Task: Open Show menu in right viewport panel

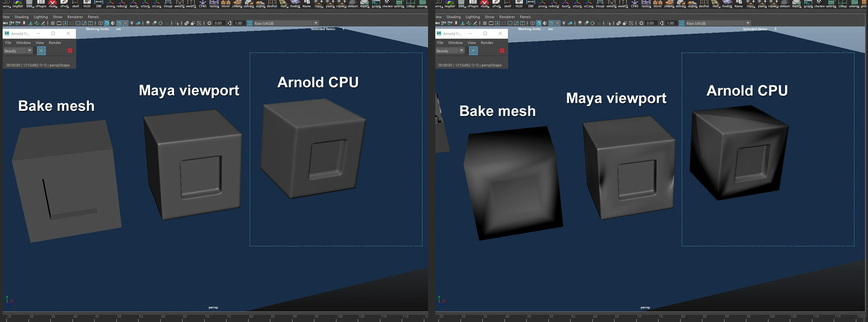Action: coord(489,17)
